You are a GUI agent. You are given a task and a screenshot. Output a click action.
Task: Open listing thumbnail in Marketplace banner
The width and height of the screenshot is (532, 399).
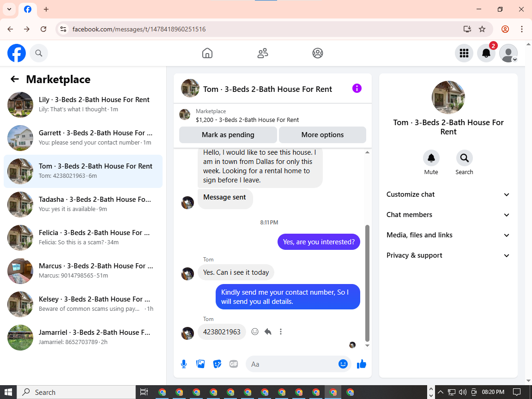coord(185,115)
